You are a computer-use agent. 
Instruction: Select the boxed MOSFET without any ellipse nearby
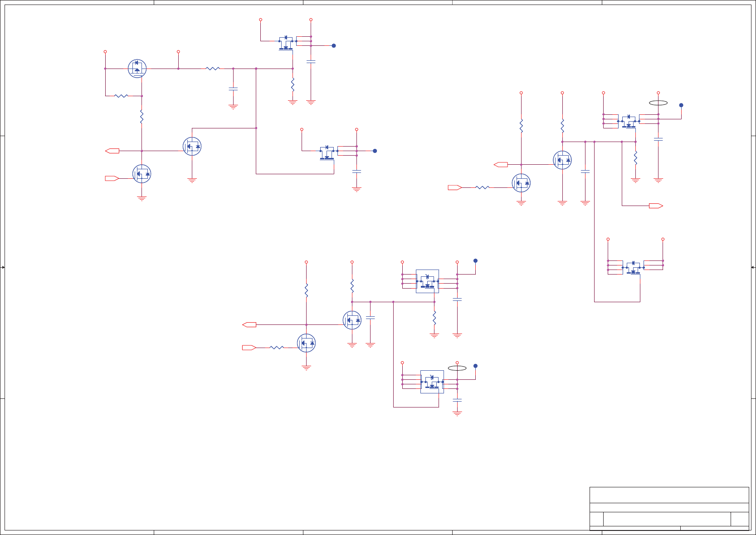[x=427, y=281]
